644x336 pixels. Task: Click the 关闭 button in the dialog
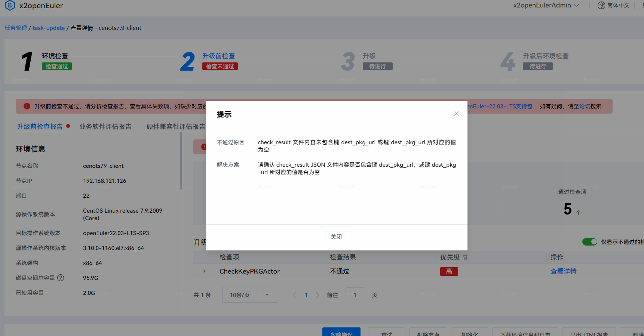[336, 237]
